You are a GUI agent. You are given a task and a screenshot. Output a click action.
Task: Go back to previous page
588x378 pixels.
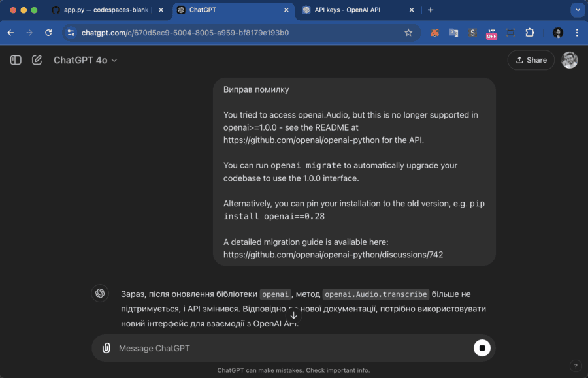11,33
